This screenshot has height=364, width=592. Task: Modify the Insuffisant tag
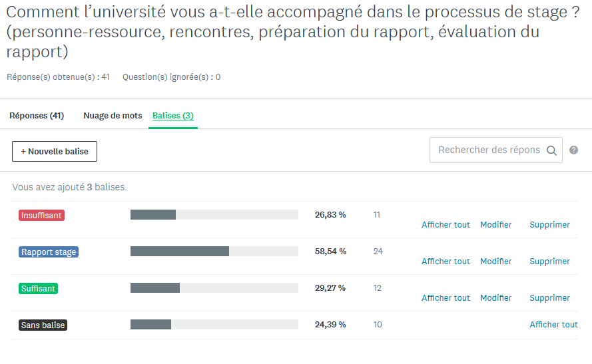pyautogui.click(x=495, y=225)
